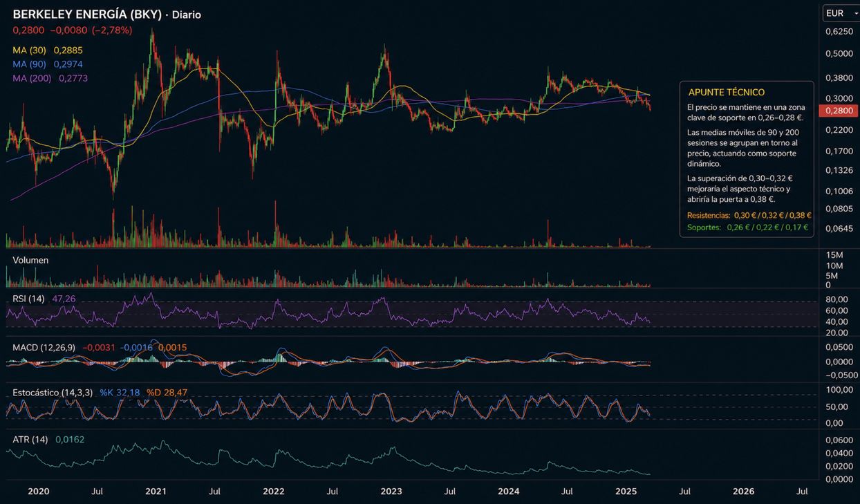Viewport: 860px width, 504px height.
Task: Select the MA (200) indicator label
Action: click(32, 78)
